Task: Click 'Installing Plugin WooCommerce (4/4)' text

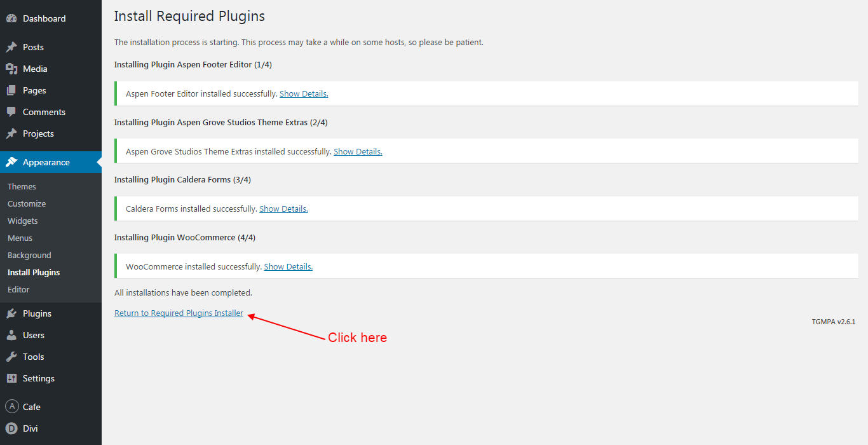Action: (x=185, y=237)
